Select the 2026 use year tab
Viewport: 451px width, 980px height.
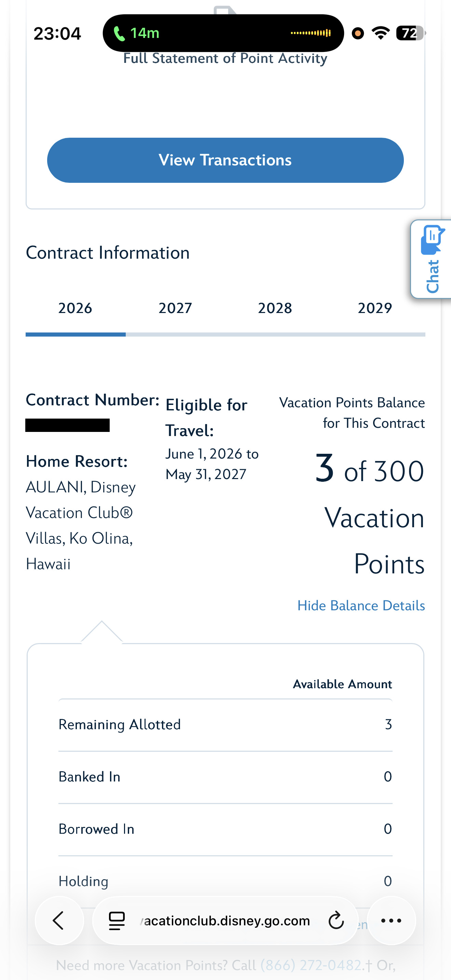75,308
